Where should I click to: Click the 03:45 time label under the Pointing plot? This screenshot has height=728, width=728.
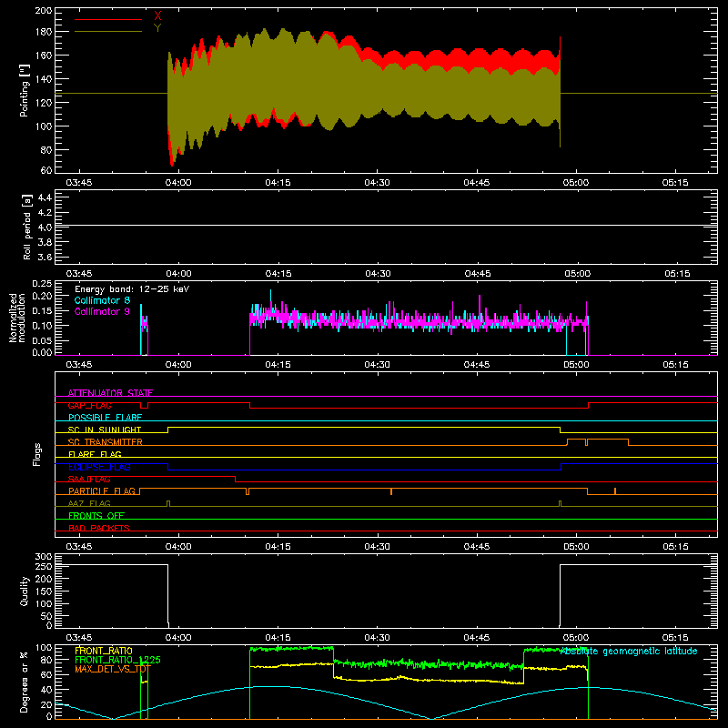pyautogui.click(x=79, y=183)
